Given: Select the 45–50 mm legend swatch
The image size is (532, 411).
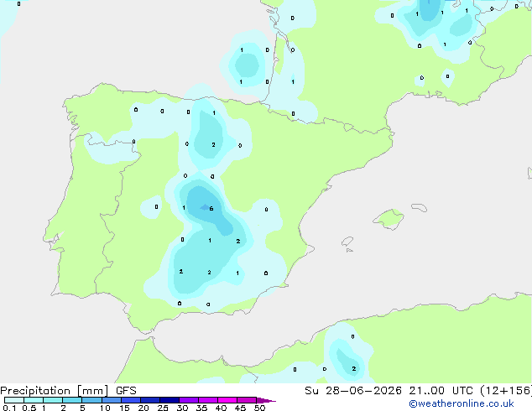Looking at the screenshot, I should [247, 400].
